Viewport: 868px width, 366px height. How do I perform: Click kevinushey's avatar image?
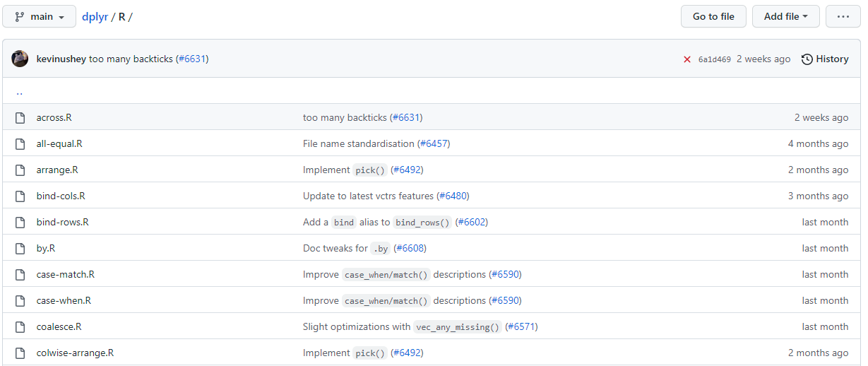(x=20, y=59)
